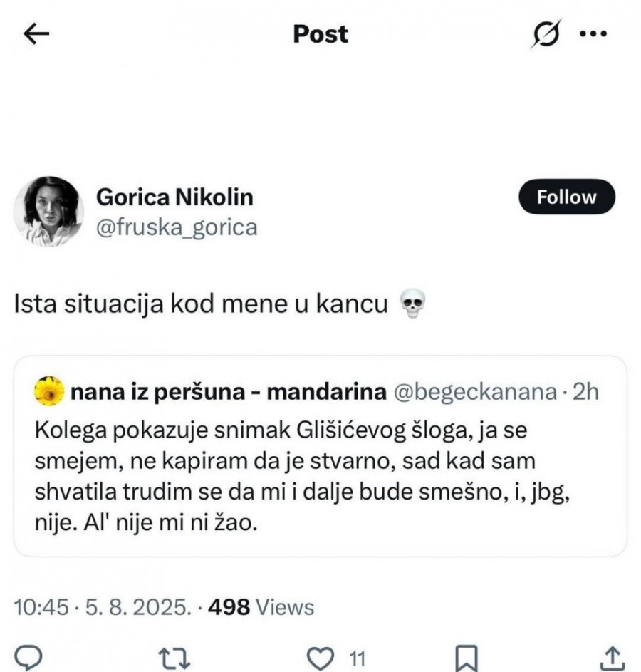Tap the back arrow icon
Screen dimensions: 641x672
pyautogui.click(x=37, y=34)
